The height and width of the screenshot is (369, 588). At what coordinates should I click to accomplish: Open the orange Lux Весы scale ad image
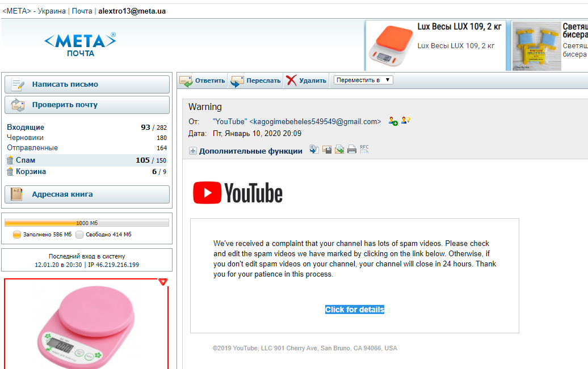(390, 46)
